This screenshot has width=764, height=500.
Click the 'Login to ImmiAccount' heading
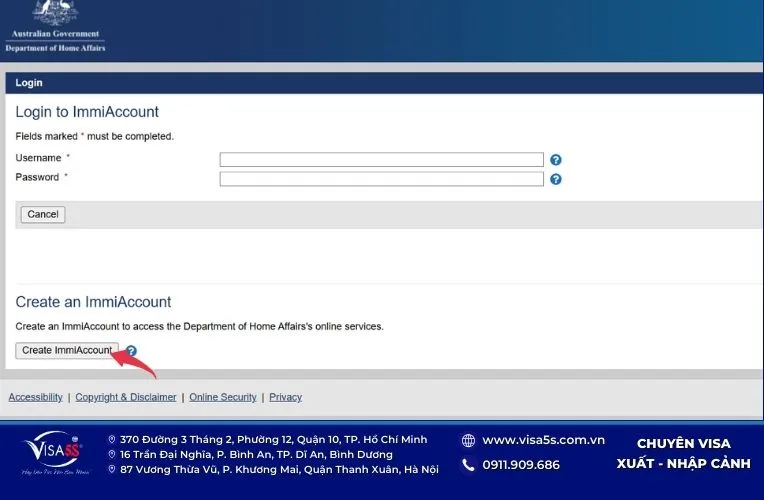click(x=87, y=112)
